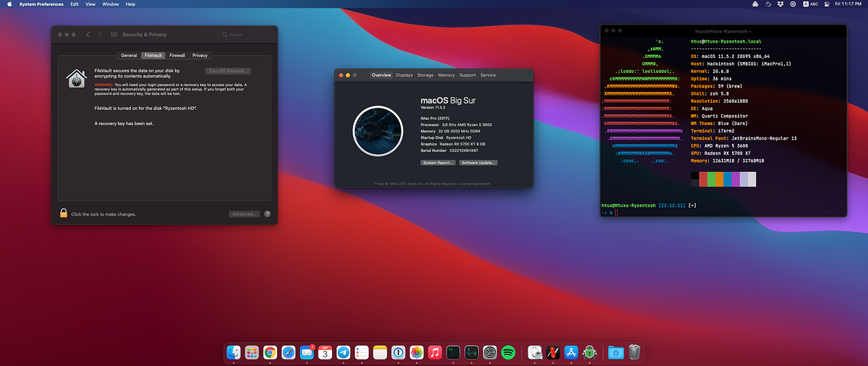This screenshot has width=868, height=366.
Task: Open Telegram from the dock
Action: tap(344, 352)
